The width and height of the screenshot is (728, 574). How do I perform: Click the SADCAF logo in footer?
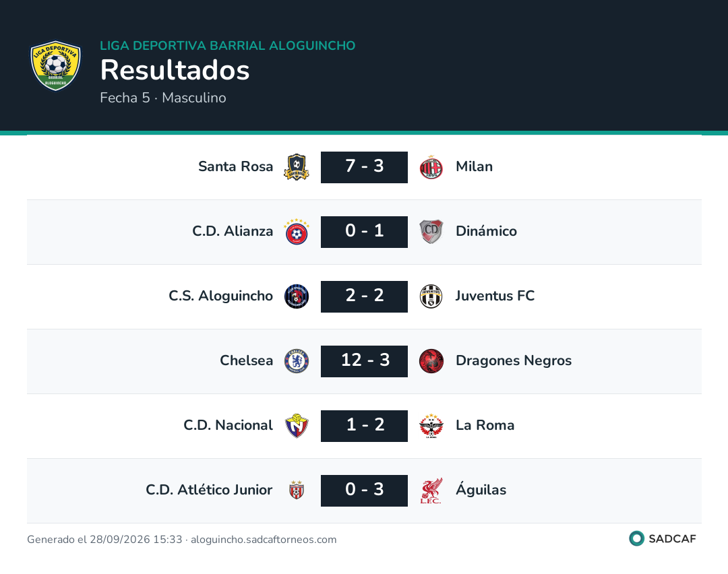pos(663,538)
